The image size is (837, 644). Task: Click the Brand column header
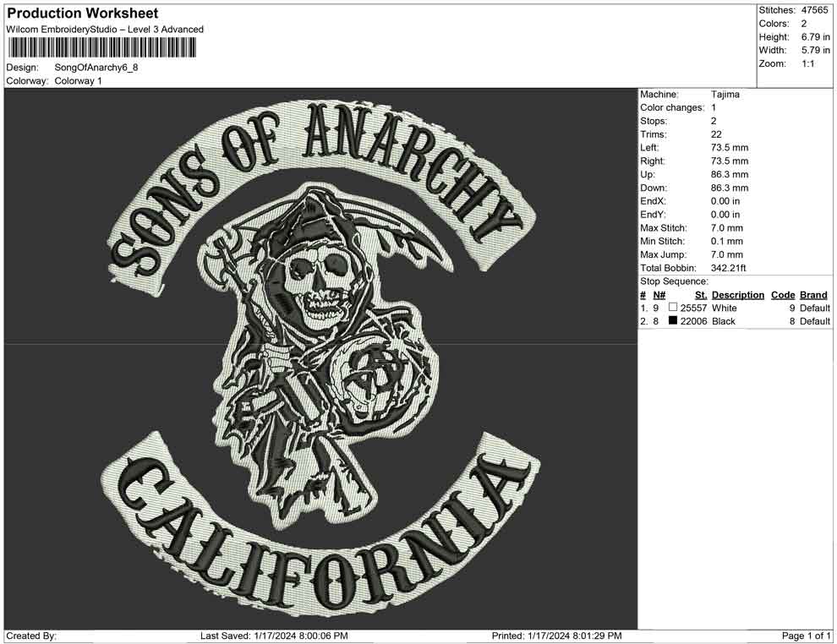(x=812, y=294)
